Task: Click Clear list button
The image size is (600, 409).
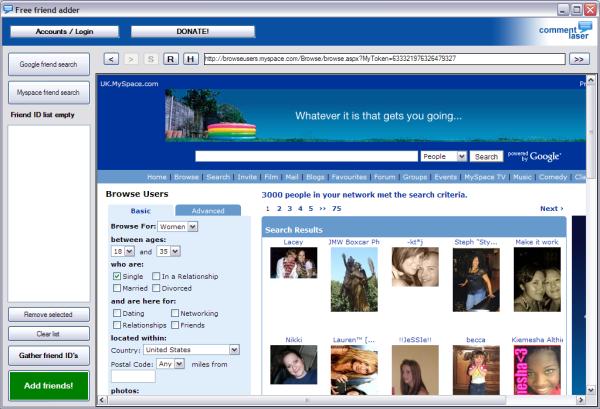Action: pos(49,334)
